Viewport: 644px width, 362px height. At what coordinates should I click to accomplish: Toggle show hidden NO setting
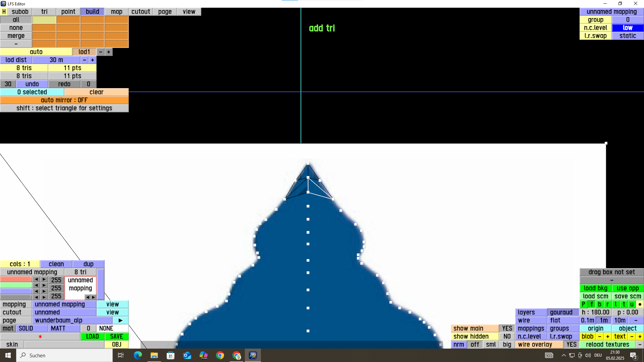click(507, 337)
